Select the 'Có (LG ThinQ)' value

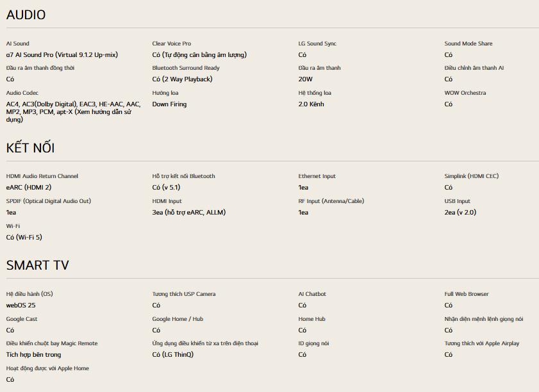tap(172, 355)
